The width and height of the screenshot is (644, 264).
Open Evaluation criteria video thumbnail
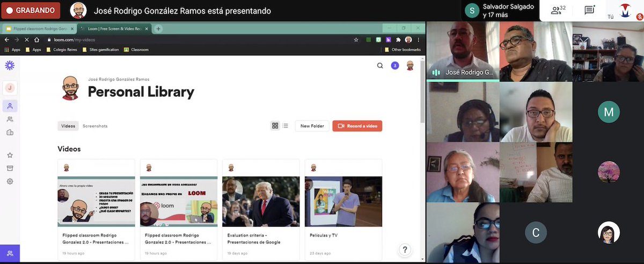click(261, 202)
